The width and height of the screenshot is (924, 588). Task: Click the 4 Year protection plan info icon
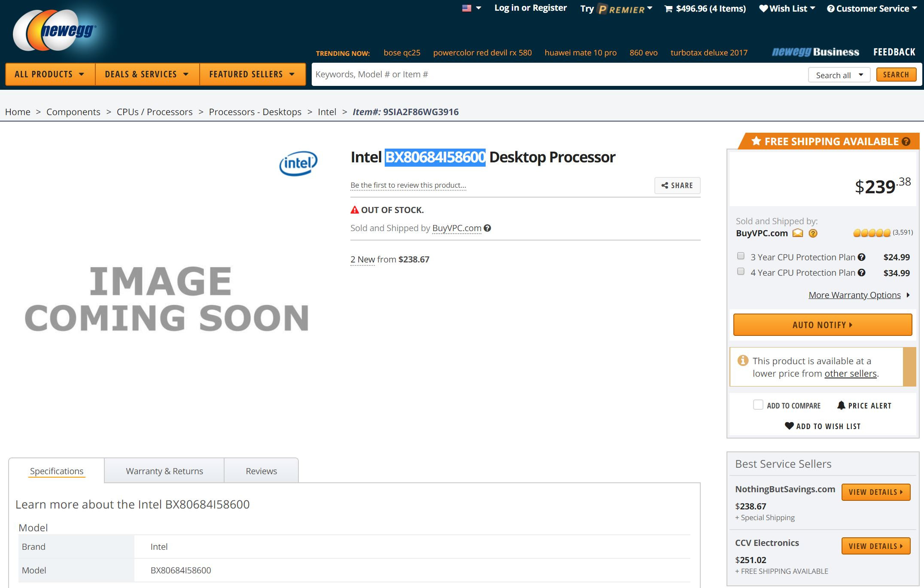point(861,273)
